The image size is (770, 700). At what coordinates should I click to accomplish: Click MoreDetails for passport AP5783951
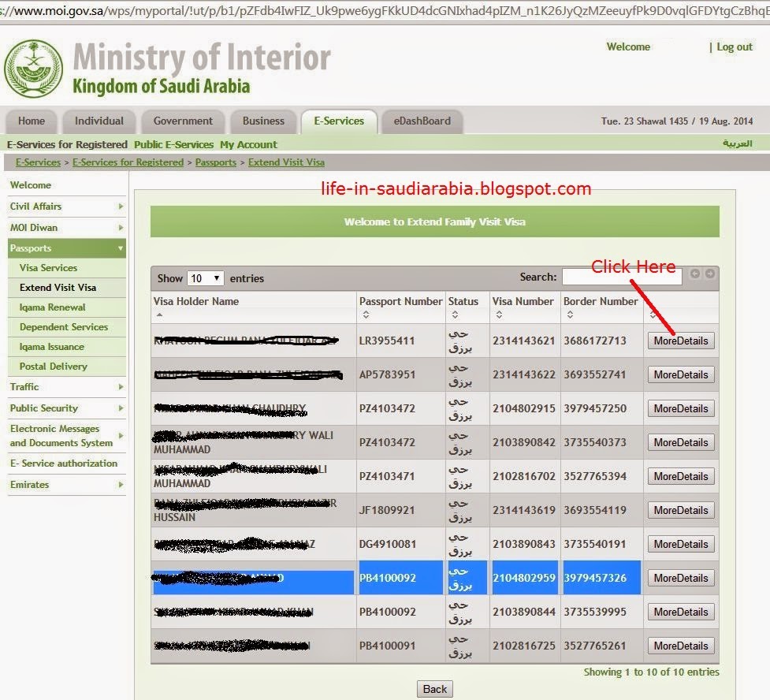pyautogui.click(x=681, y=374)
